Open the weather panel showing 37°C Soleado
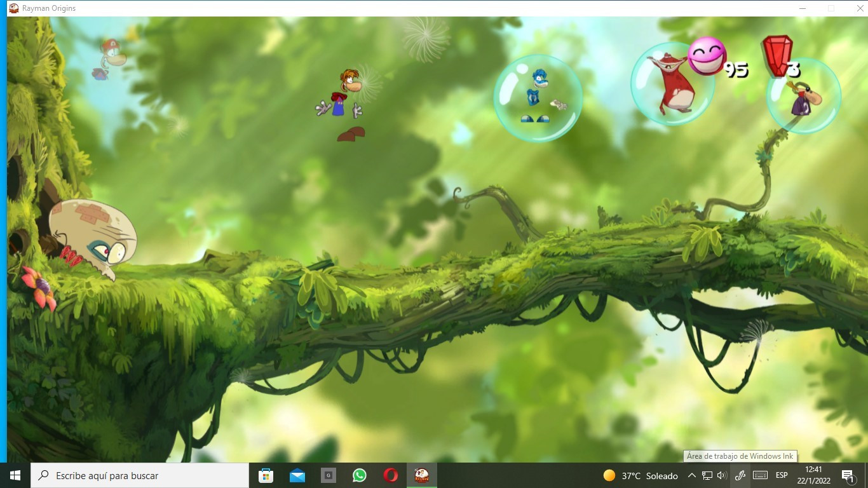This screenshot has width=868, height=488. (x=642, y=475)
